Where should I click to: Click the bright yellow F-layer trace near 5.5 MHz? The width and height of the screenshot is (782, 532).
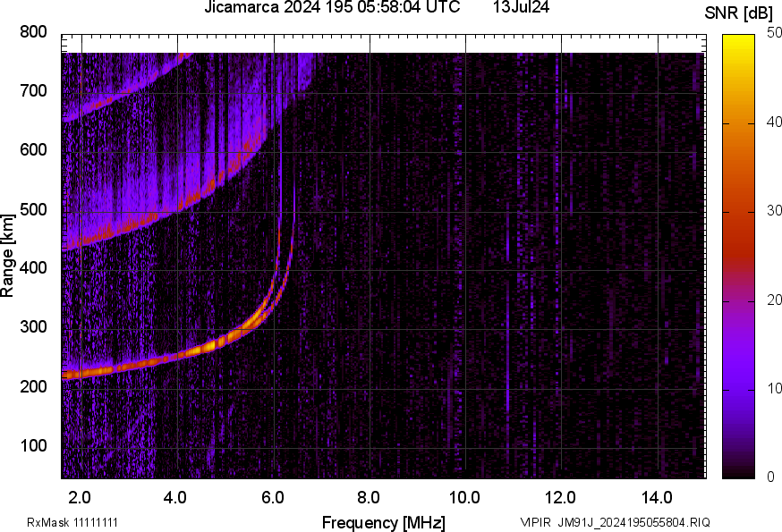251,321
